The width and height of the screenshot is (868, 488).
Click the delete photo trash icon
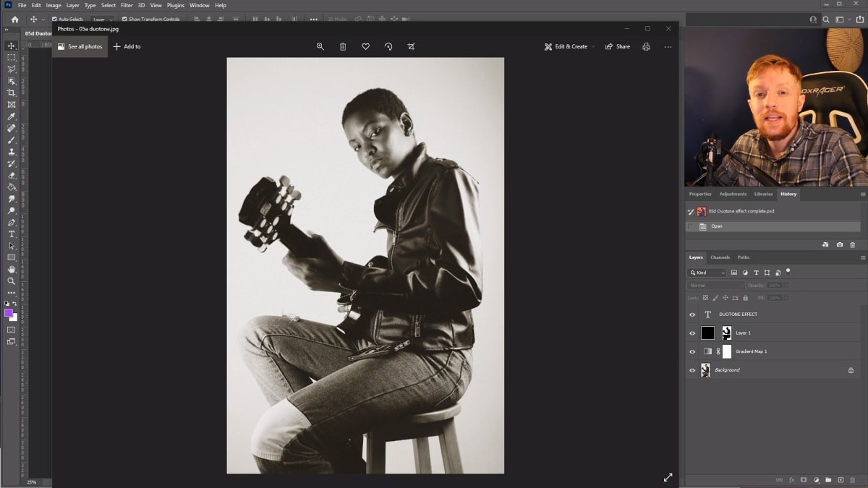pos(342,46)
